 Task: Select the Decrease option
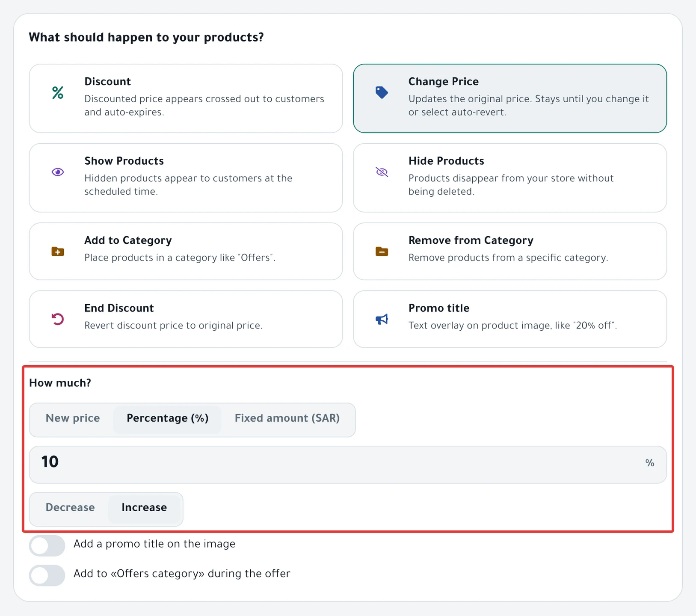70,507
